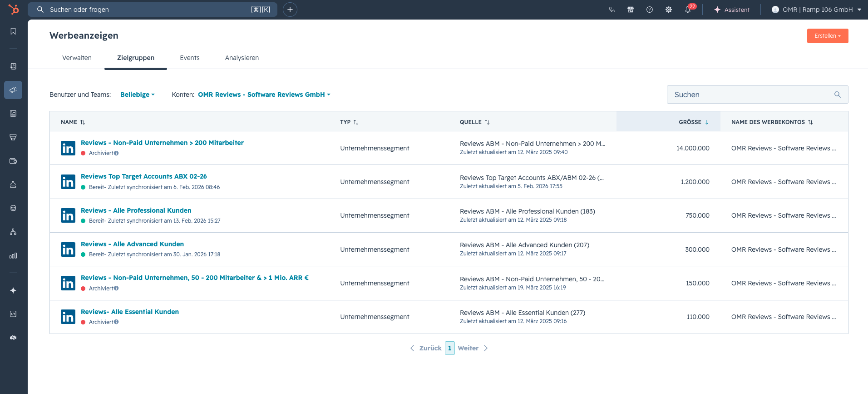This screenshot has height=394, width=868.
Task: Click LinkedIn icon for Alle Advanced Kunden
Action: point(68,249)
